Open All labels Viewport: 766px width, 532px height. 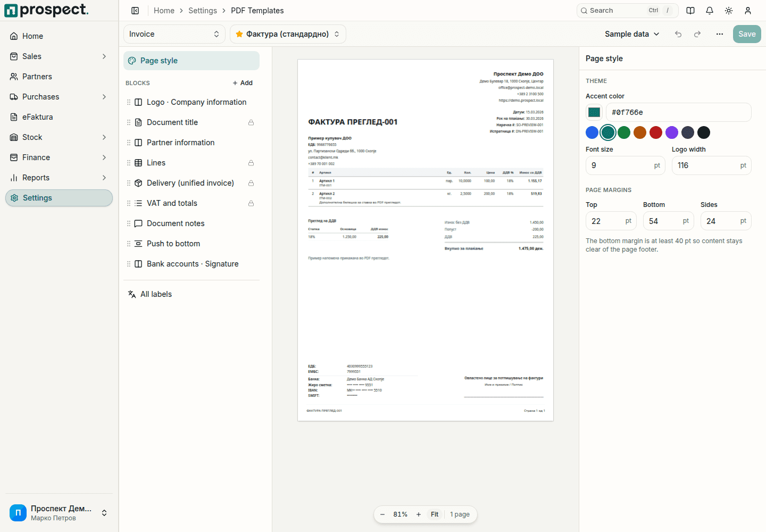(x=191, y=294)
